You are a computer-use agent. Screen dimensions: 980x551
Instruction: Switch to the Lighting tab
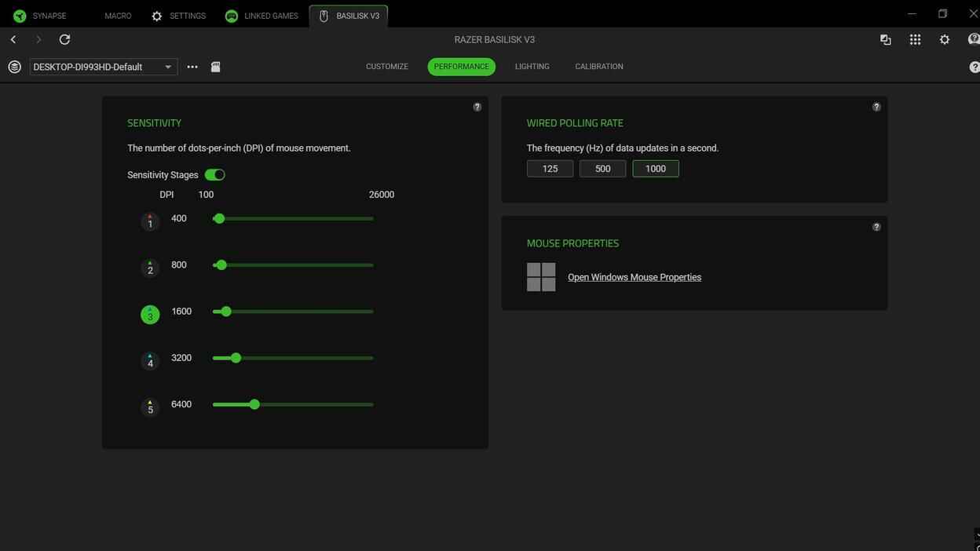[x=532, y=67]
